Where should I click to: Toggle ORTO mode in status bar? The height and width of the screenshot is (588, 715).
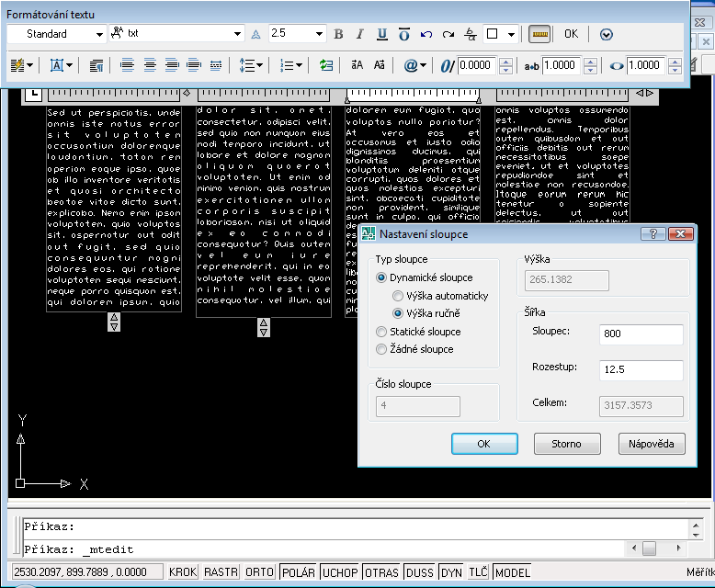tap(257, 572)
